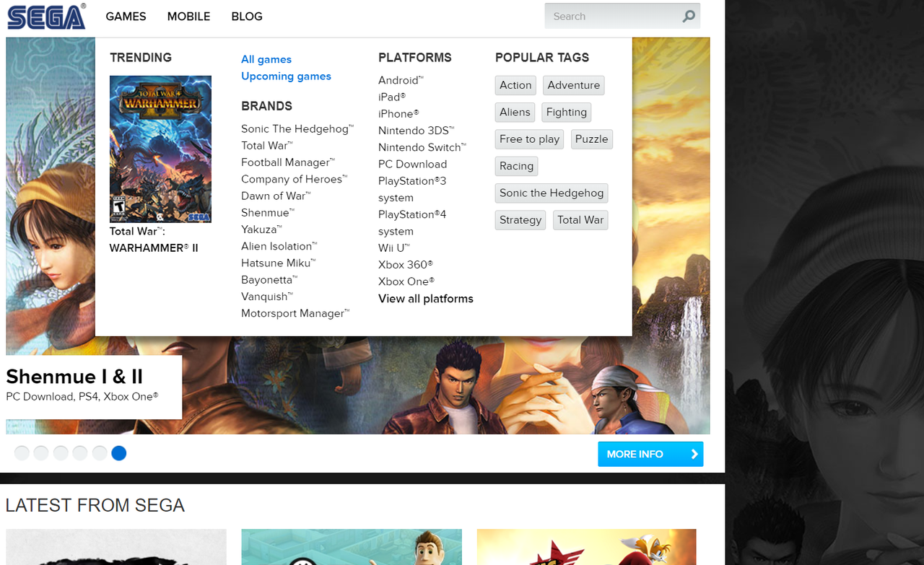This screenshot has height=565, width=924.
Task: Select the Puzzle tag
Action: pos(592,139)
